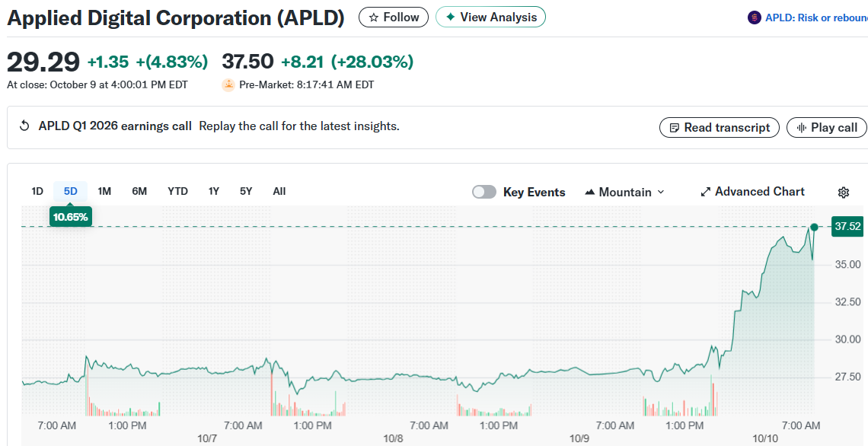The image size is (868, 446).
Task: Toggle the Key Events switch
Action: click(484, 192)
